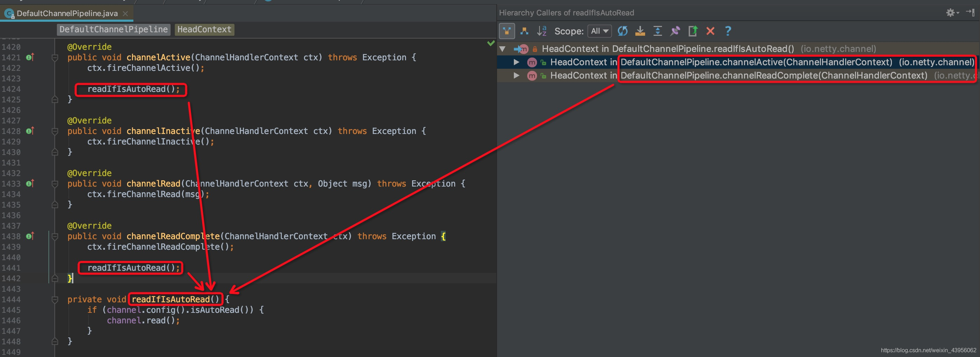Viewport: 980px width, 357px height.
Task: Expand channelActive caller node
Action: [516, 62]
